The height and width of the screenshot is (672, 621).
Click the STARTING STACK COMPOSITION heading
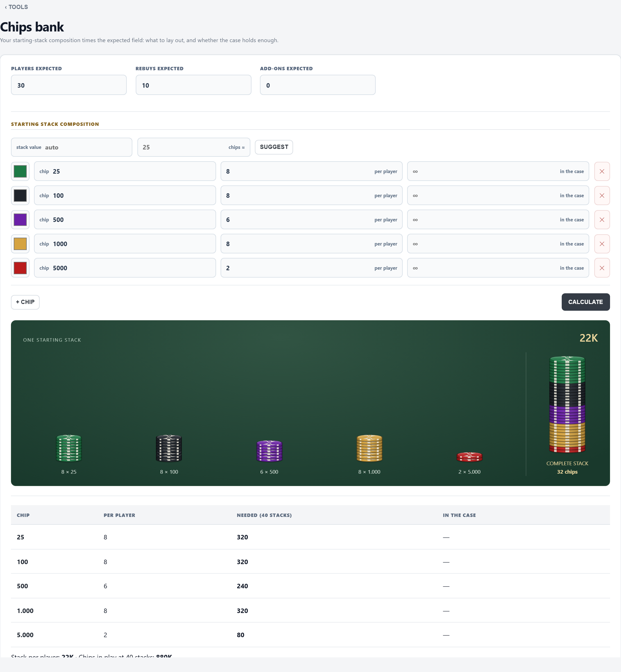coord(55,124)
